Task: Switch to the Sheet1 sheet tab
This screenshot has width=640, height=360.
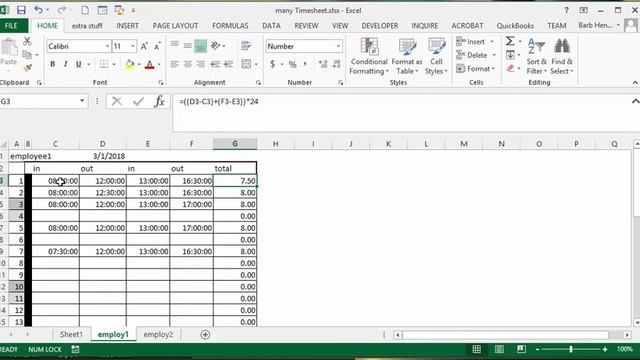Action: click(71, 334)
